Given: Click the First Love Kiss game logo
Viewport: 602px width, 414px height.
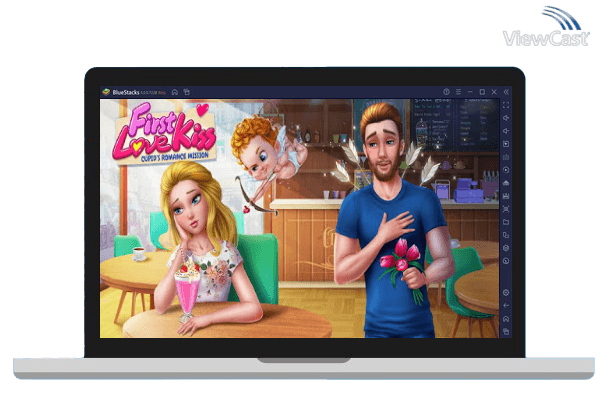Looking at the screenshot, I should (164, 133).
